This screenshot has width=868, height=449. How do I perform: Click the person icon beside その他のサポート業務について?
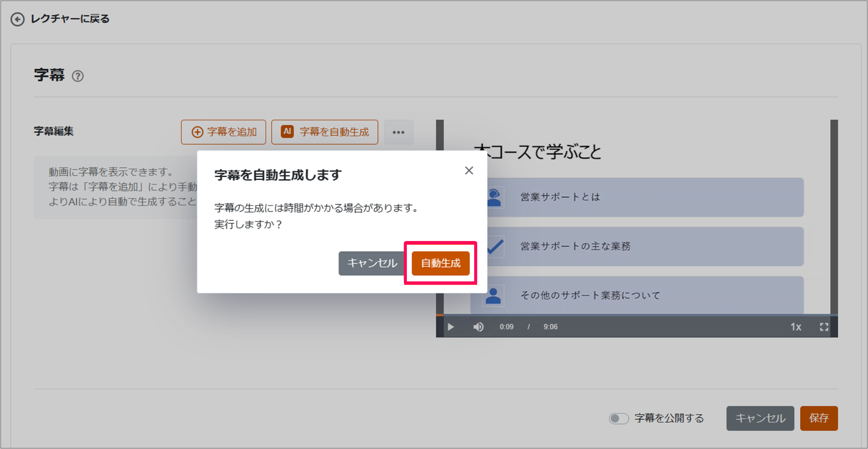click(x=493, y=296)
